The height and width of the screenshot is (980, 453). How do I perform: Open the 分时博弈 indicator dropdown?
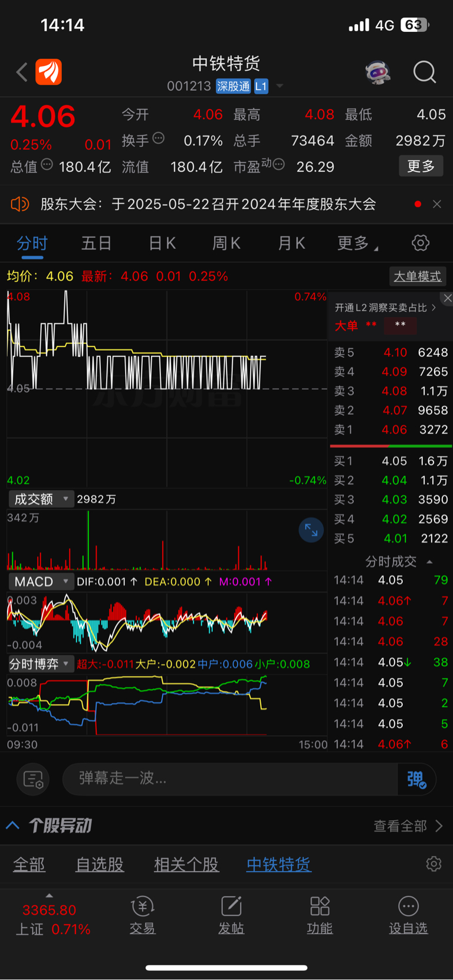pyautogui.click(x=41, y=664)
